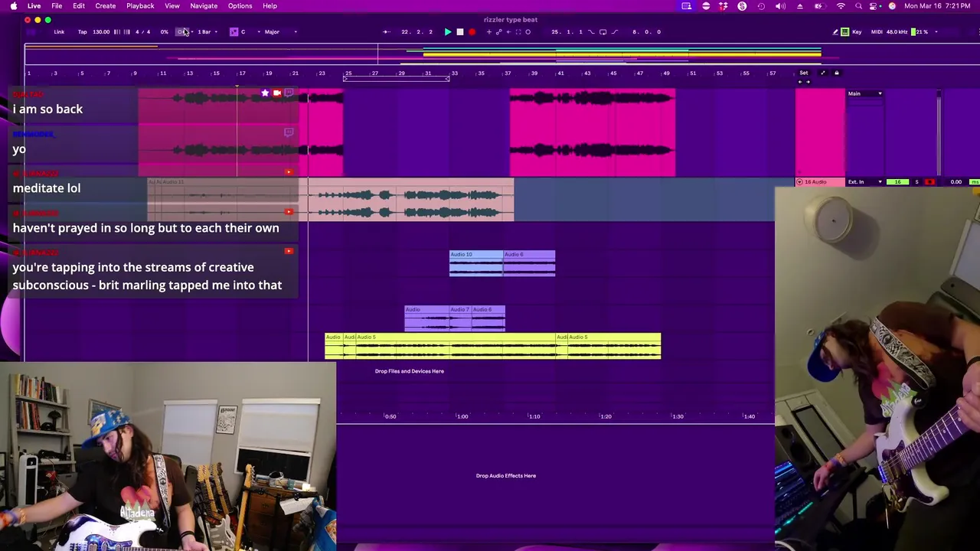Screen dimensions: 980x551
Task: Open the Ext. In input dropdown
Action: click(864, 182)
